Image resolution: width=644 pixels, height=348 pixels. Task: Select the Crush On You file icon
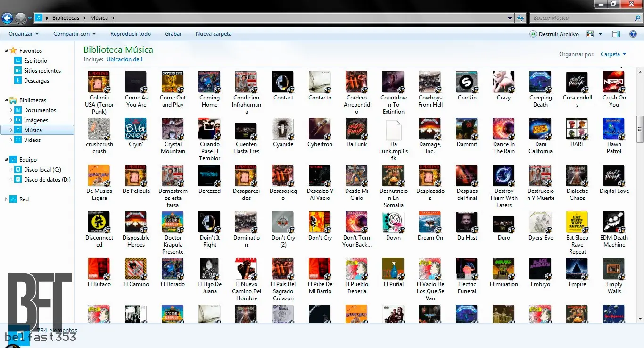point(614,82)
